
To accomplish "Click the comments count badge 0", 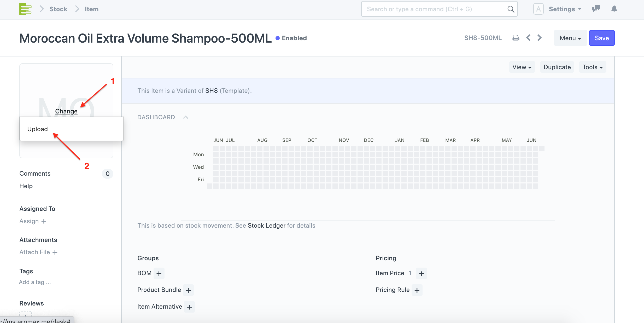I will (x=108, y=174).
